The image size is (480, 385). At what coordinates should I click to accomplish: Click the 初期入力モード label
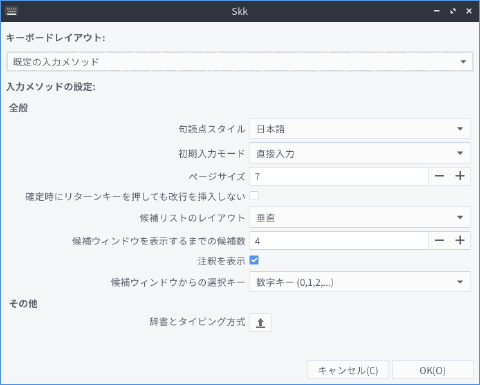point(212,154)
